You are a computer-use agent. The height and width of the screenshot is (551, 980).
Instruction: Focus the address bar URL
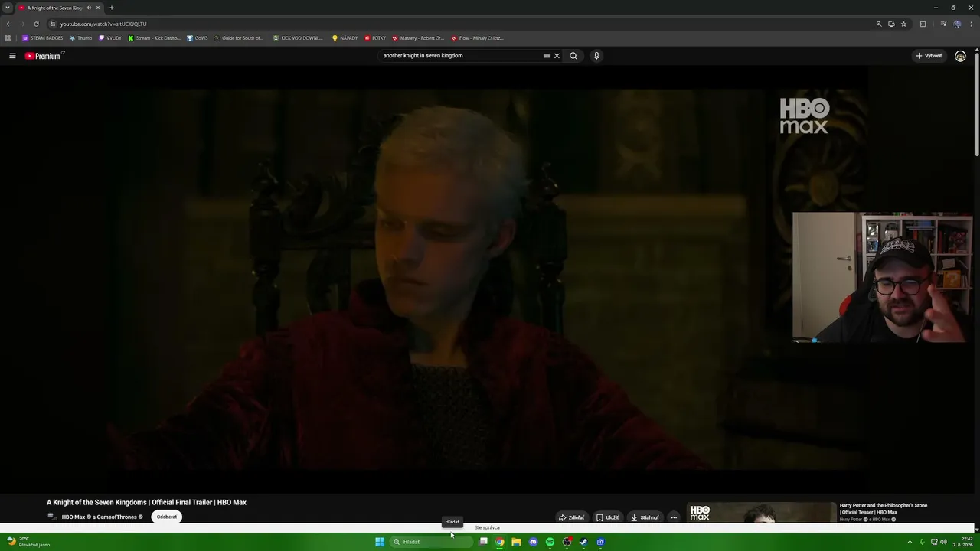click(x=103, y=24)
